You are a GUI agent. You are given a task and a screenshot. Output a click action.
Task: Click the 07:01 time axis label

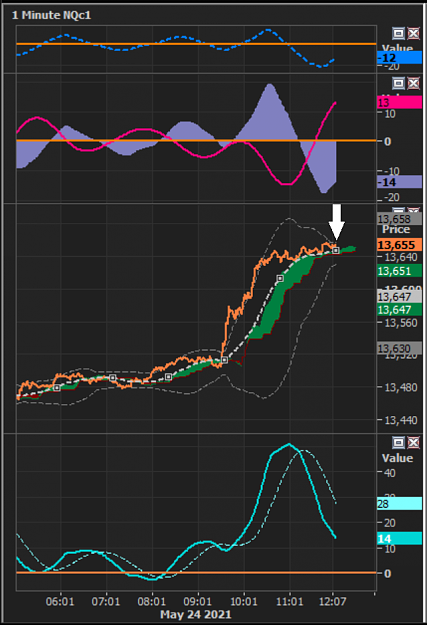click(x=106, y=601)
